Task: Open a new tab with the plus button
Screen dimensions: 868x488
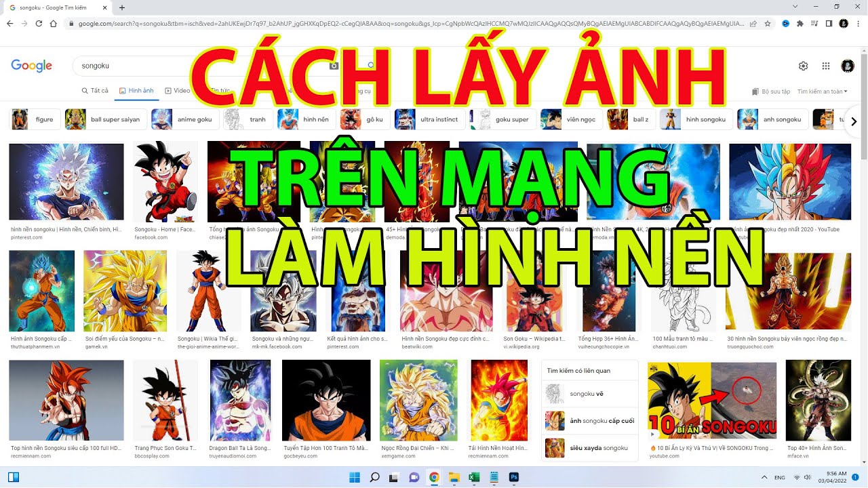Action: (x=121, y=7)
